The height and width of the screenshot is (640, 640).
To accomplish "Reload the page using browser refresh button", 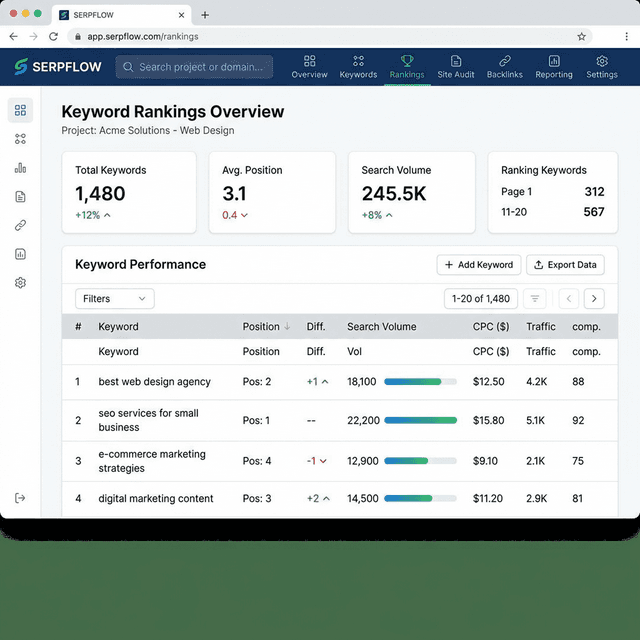I will point(54,36).
